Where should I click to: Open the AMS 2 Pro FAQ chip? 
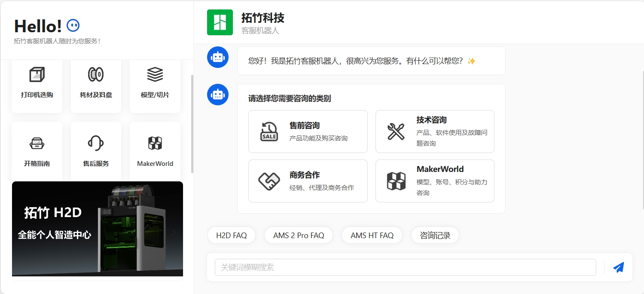click(x=299, y=235)
